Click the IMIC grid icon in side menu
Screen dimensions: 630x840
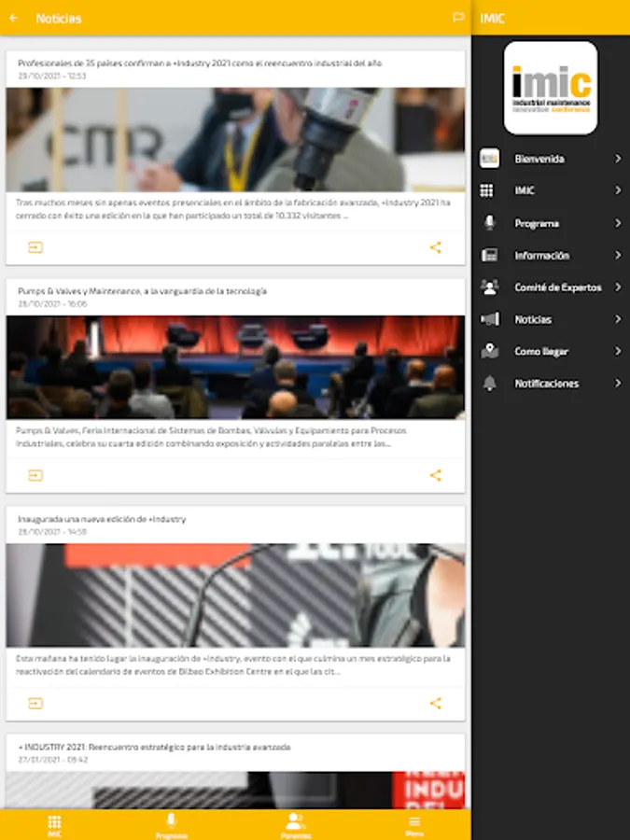[486, 190]
